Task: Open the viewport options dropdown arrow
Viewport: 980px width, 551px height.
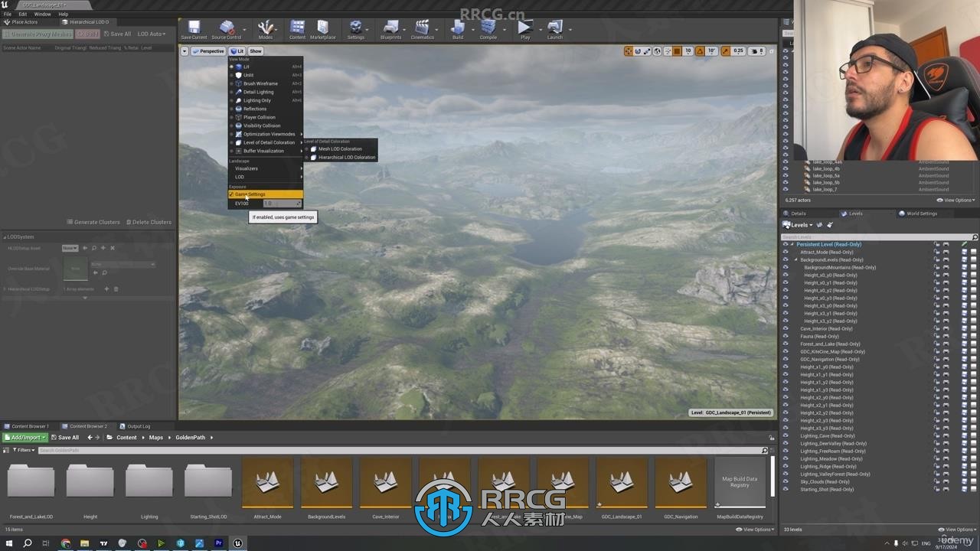Action: [185, 51]
